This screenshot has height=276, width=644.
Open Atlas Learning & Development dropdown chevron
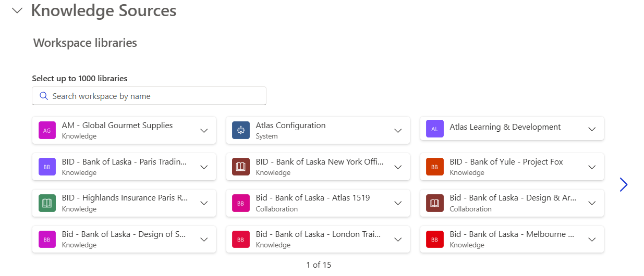pos(592,129)
